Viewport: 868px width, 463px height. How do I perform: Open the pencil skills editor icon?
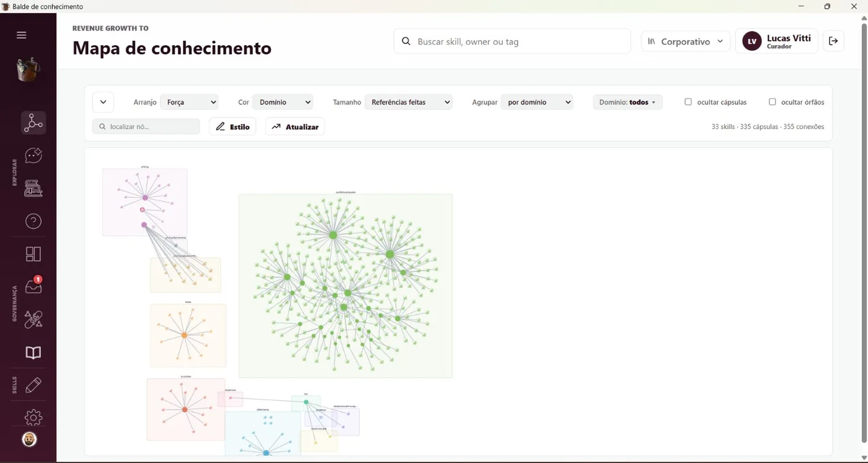pyautogui.click(x=33, y=385)
